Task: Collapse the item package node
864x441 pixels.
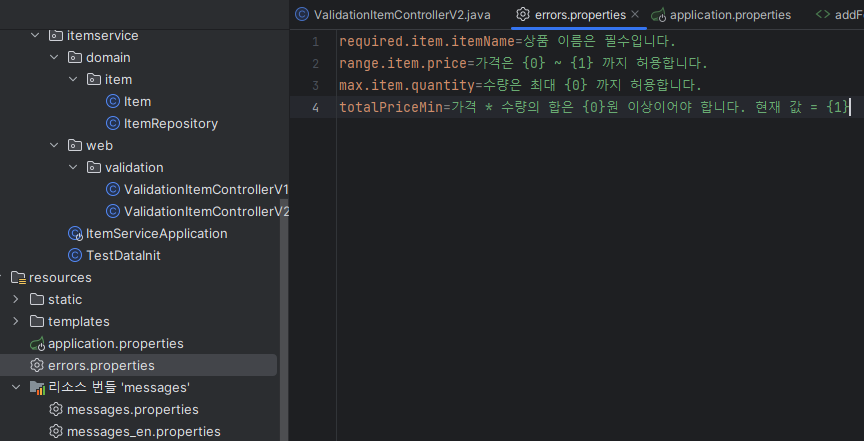Action: (73, 79)
